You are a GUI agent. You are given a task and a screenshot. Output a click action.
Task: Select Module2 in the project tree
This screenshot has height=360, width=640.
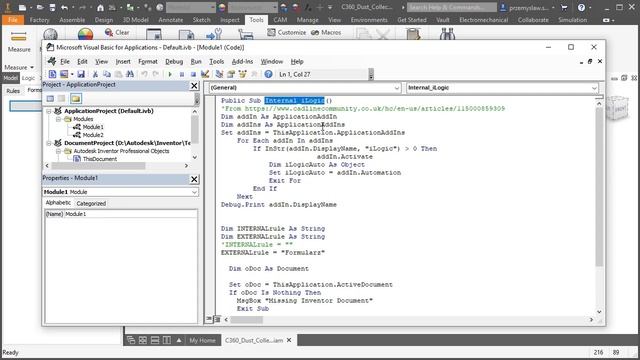click(x=93, y=135)
